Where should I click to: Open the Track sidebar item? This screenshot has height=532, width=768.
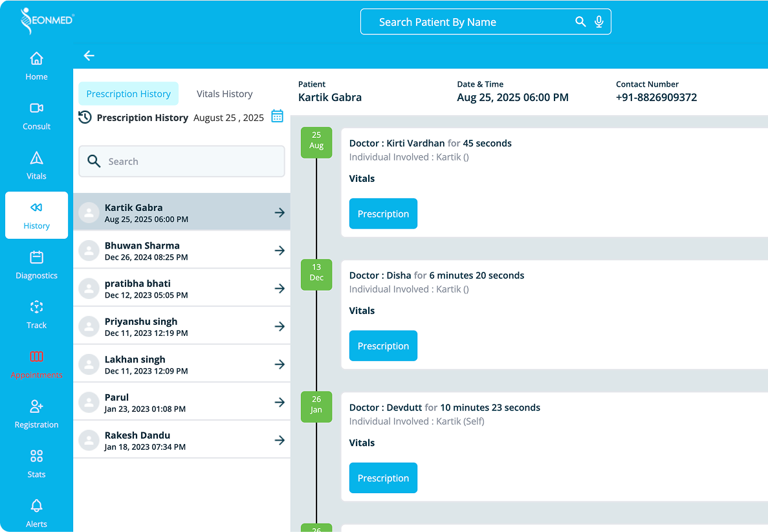tap(36, 315)
